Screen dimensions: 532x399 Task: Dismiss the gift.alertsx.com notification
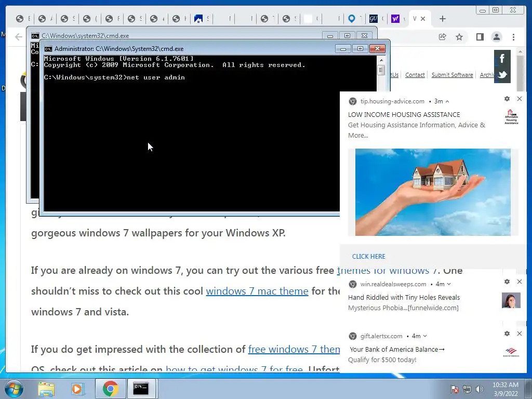tap(519, 334)
